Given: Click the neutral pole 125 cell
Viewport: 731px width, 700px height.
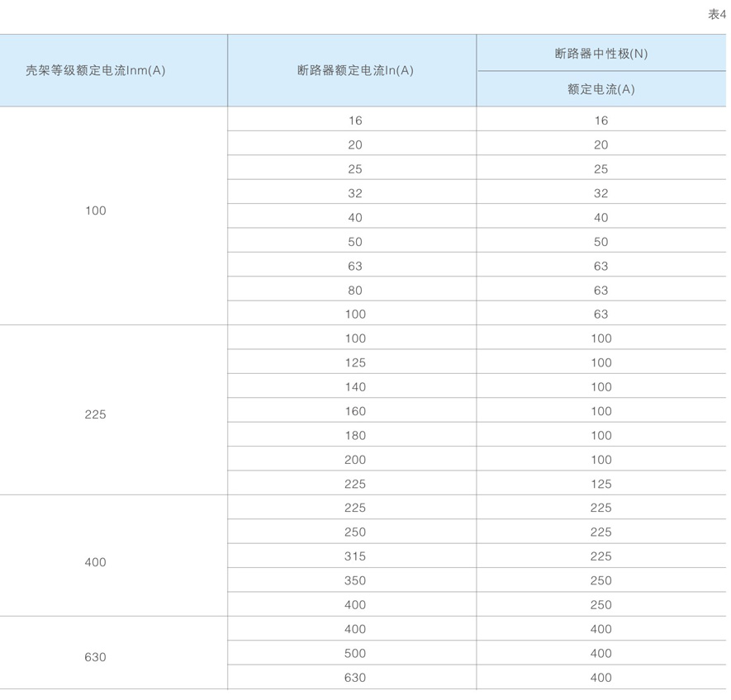Looking at the screenshot, I should [600, 485].
